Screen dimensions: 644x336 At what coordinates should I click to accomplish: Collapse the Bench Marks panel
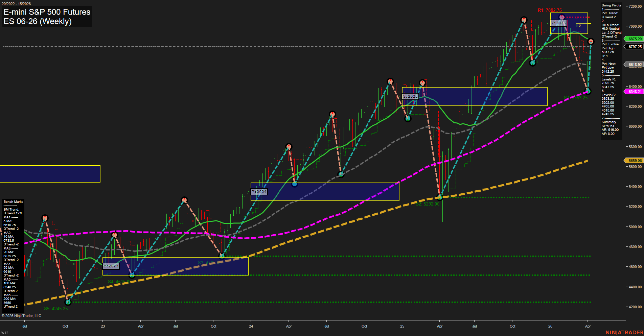13,201
